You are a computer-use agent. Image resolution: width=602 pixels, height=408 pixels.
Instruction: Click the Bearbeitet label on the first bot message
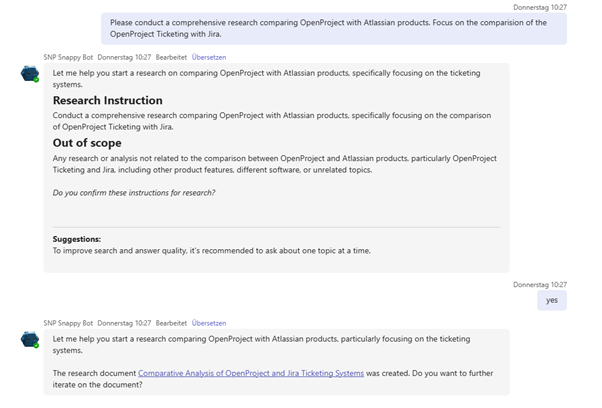[x=171, y=57]
